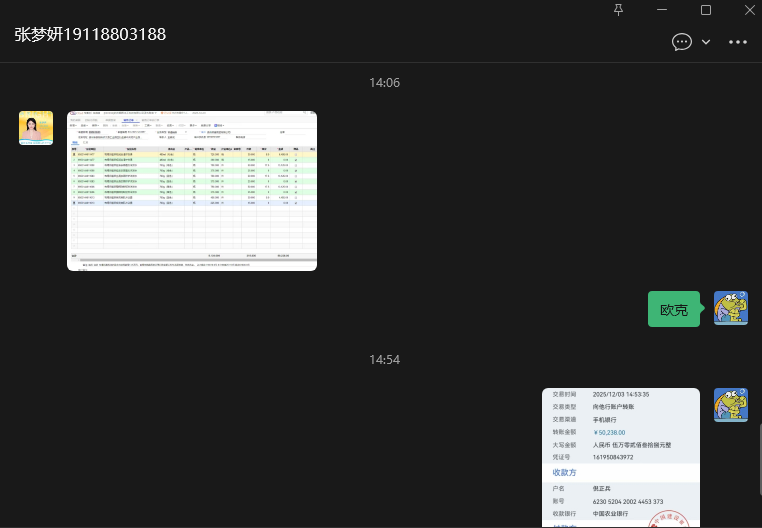Maximize the chat window
Viewport: 762px width, 528px height.
(x=706, y=10)
